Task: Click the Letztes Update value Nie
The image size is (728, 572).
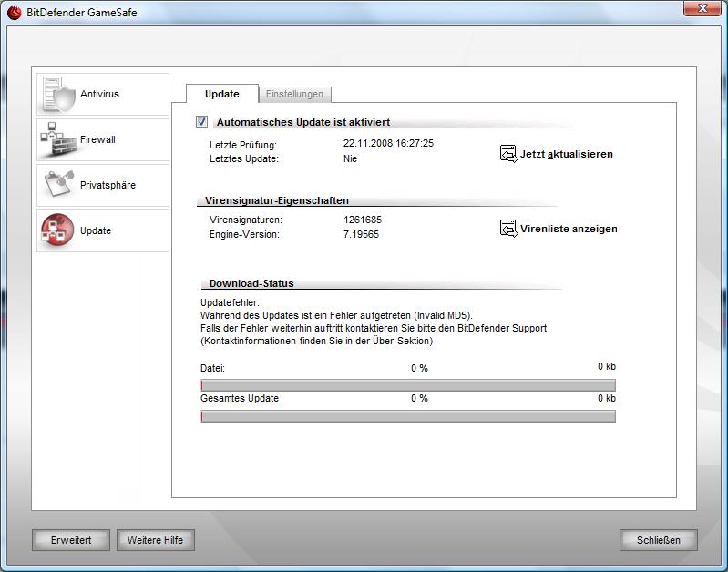Action: pyautogui.click(x=350, y=158)
